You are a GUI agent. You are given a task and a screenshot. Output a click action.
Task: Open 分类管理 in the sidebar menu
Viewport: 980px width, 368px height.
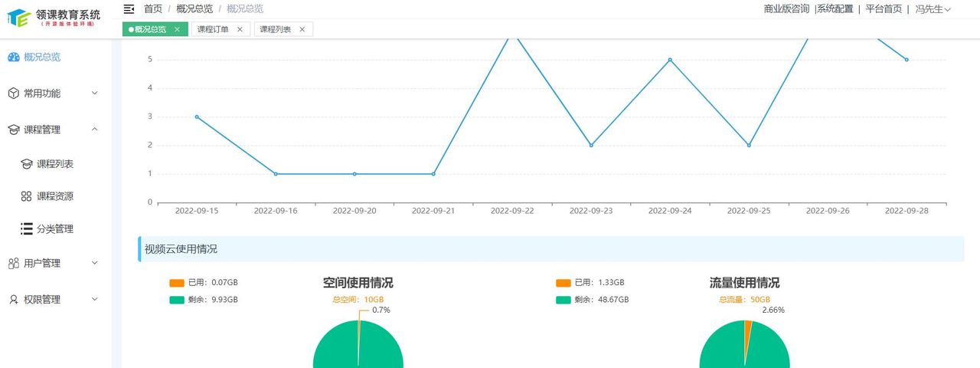point(55,228)
